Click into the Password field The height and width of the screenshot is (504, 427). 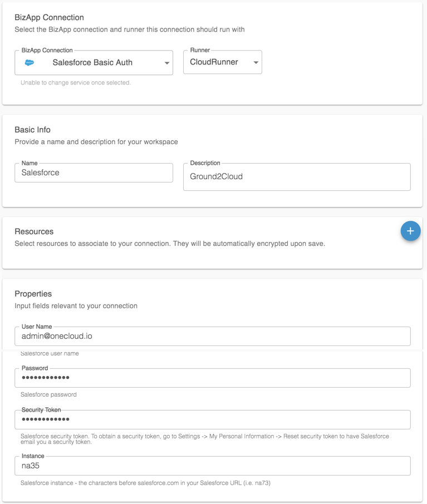(212, 378)
